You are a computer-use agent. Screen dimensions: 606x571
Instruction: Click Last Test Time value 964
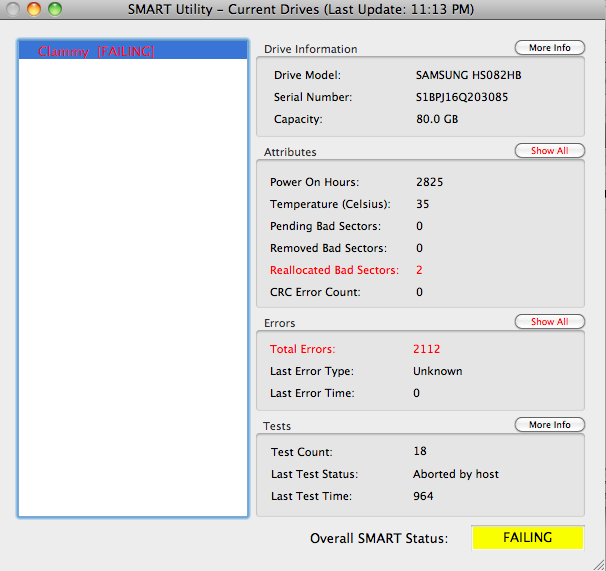click(x=423, y=496)
